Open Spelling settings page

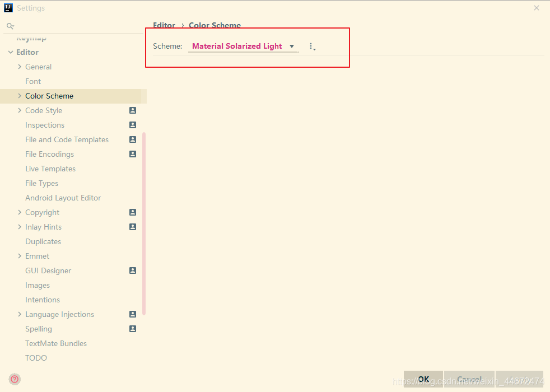point(38,329)
